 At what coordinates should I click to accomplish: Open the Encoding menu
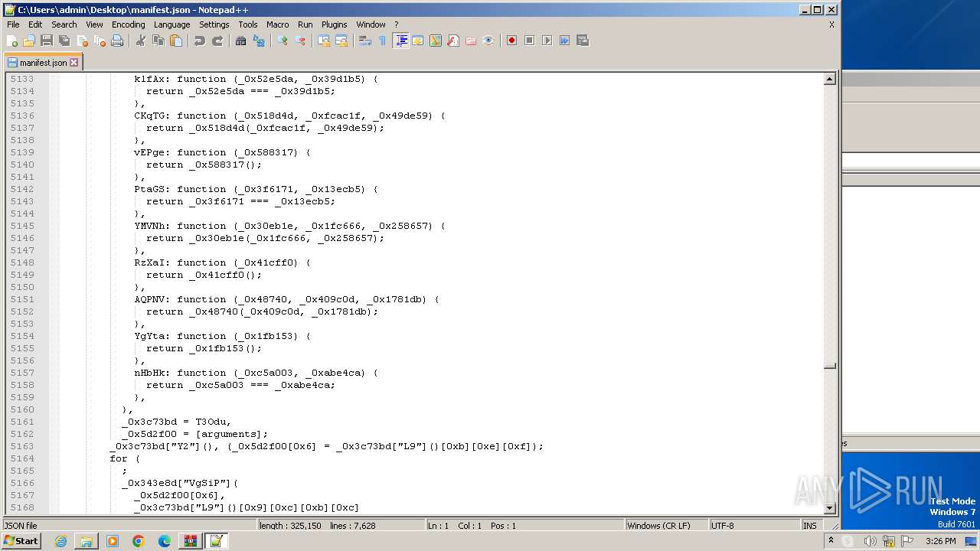[x=128, y=24]
